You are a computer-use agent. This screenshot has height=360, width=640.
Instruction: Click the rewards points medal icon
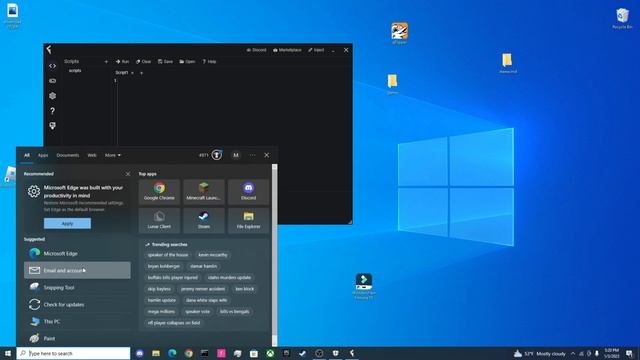217,155
